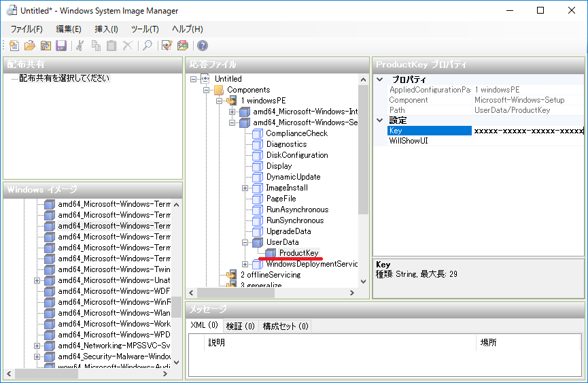Screen dimensions: 588x383
Task: Collapse the UserData node
Action: (x=245, y=242)
